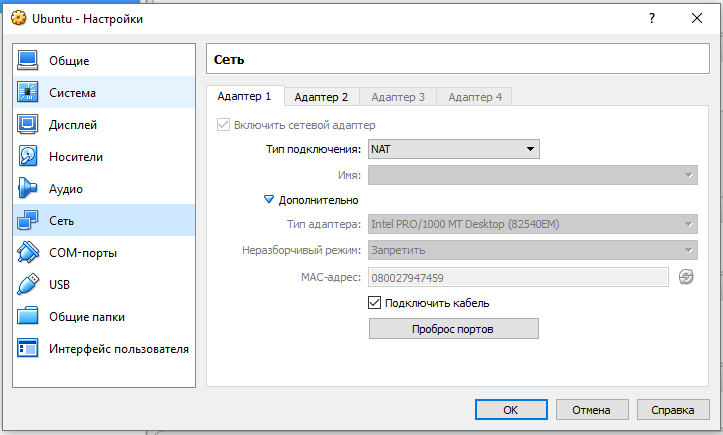This screenshot has height=435, width=723.
Task: Switch to the Адаптер 2 tab
Action: tap(321, 97)
